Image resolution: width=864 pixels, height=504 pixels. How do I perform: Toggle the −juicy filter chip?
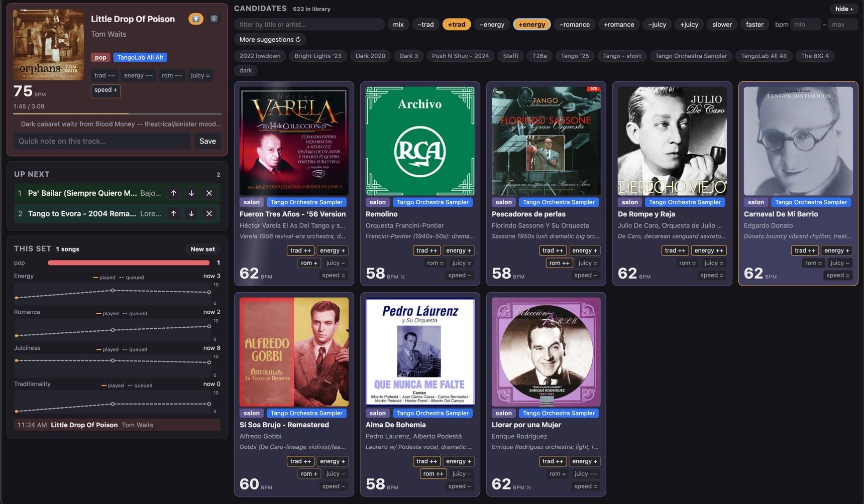[x=657, y=24]
